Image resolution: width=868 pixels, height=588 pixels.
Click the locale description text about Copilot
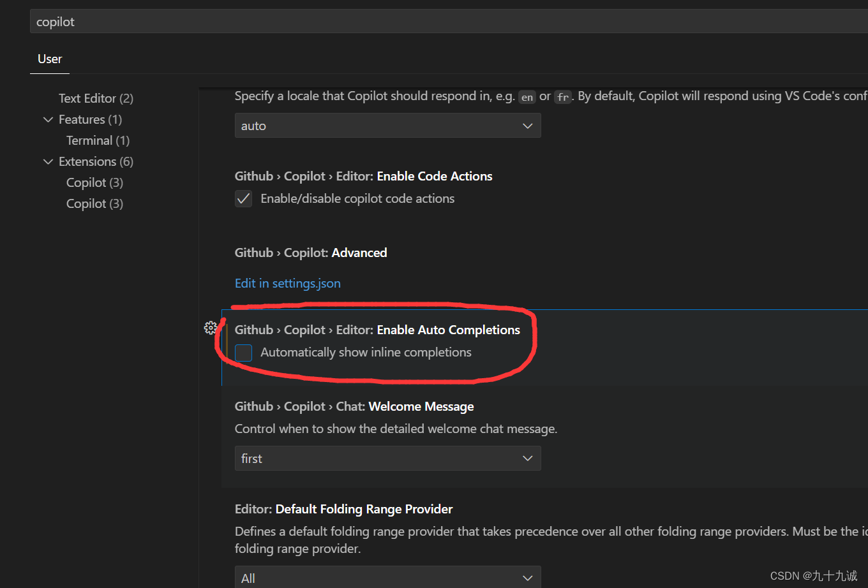[x=551, y=96]
